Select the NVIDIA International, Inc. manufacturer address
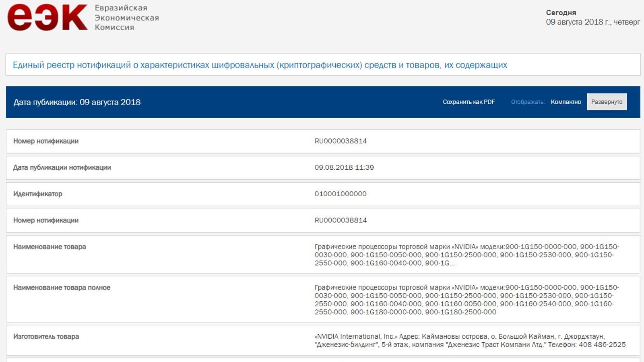Screen dimensions: 644x362 point(470,341)
